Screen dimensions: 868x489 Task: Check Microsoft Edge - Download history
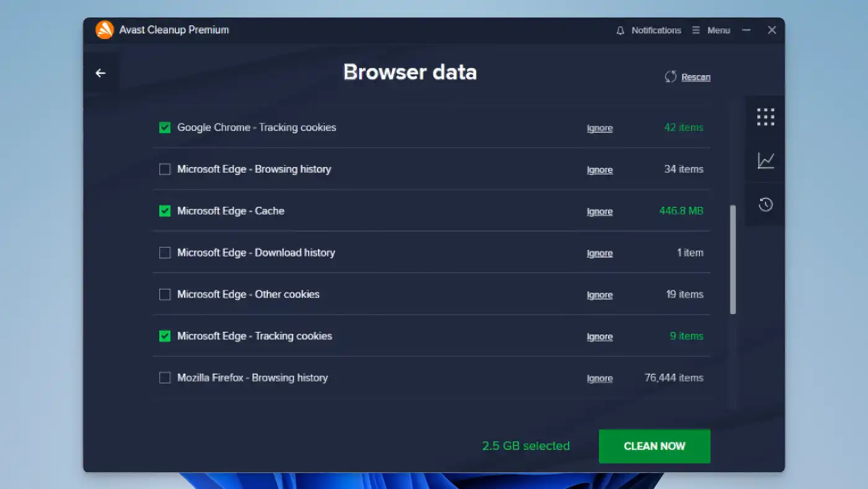tap(164, 252)
